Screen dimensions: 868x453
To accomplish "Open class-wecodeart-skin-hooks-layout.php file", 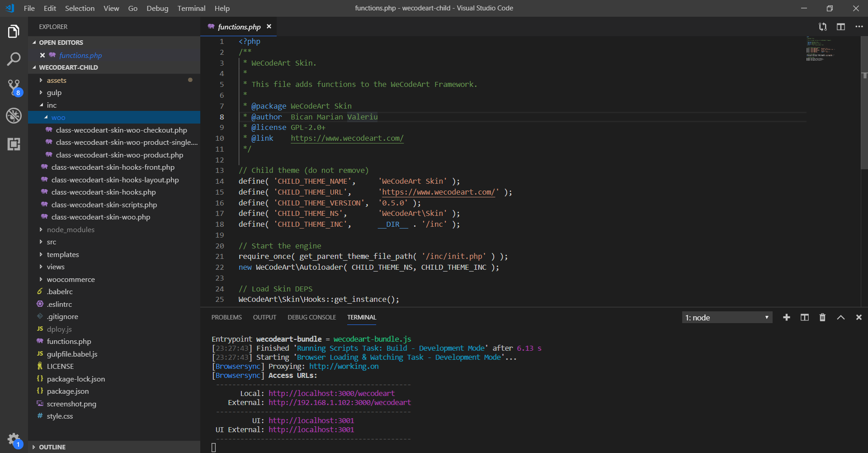I will 114,180.
